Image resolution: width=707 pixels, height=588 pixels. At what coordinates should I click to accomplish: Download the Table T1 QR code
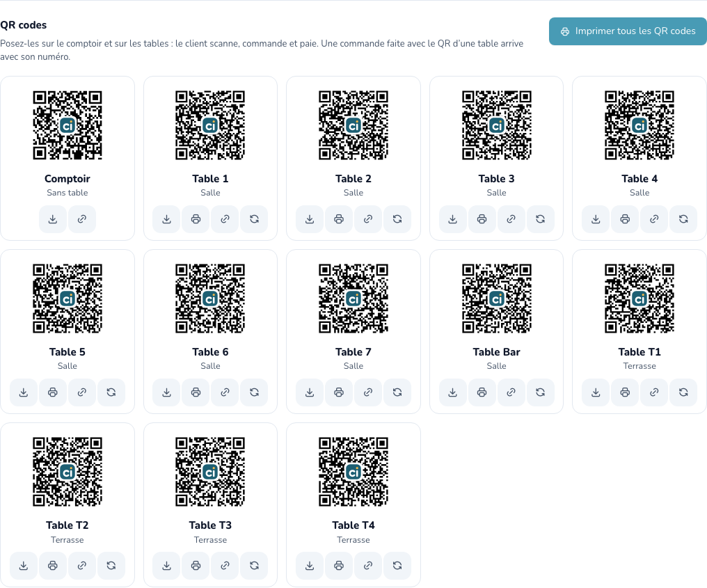point(596,392)
